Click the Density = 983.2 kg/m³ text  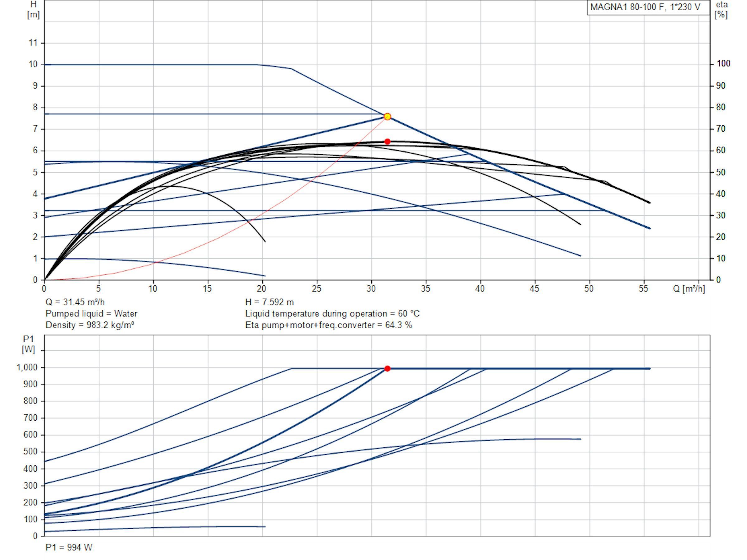pos(90,325)
